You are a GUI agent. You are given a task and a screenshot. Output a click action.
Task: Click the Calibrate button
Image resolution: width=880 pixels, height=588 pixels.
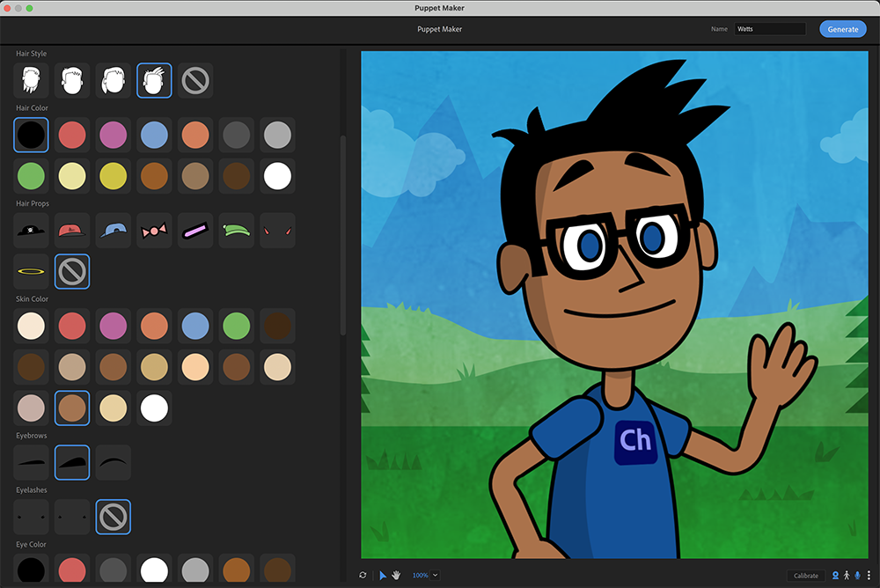pyautogui.click(x=806, y=575)
